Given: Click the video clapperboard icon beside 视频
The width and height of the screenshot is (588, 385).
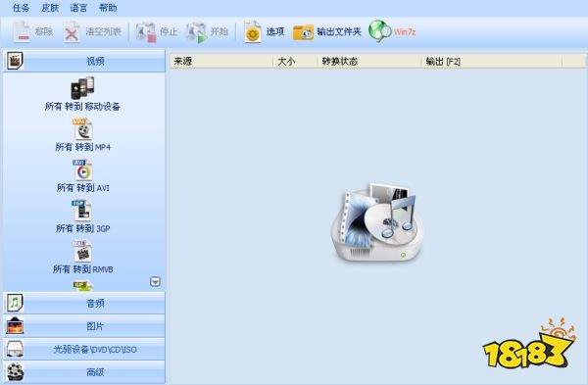Looking at the screenshot, I should [15, 61].
